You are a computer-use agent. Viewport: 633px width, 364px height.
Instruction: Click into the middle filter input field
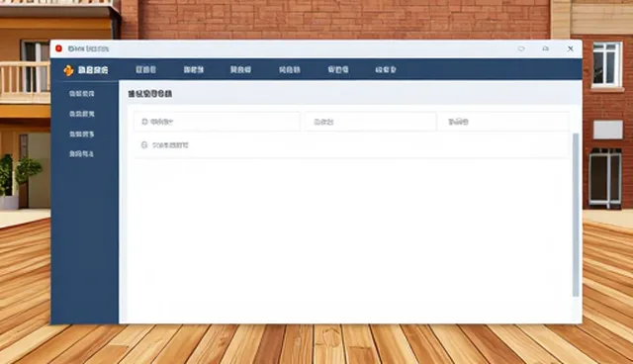click(x=370, y=122)
